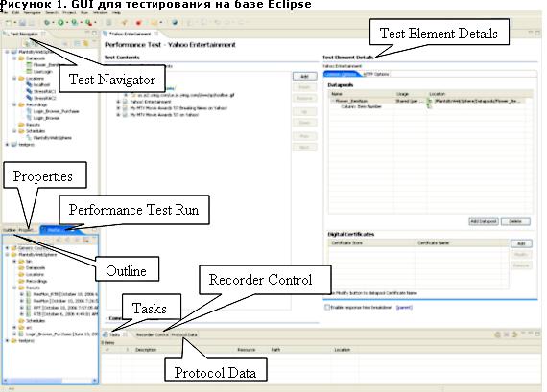Collapse the Schedules folder in Test Navigator
The image size is (547, 392).
coord(14,131)
